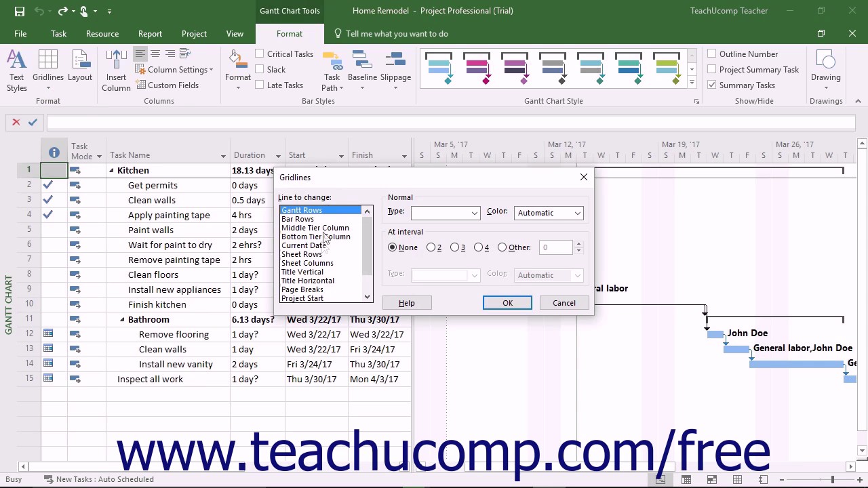
Task: Toggle Outline Number checkbox
Action: tap(711, 54)
